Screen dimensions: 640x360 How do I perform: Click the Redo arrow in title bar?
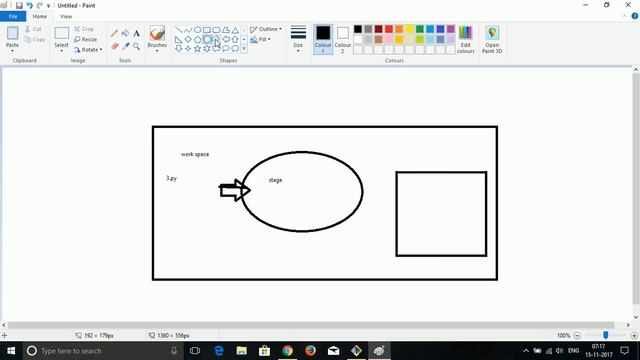pyautogui.click(x=40, y=5)
